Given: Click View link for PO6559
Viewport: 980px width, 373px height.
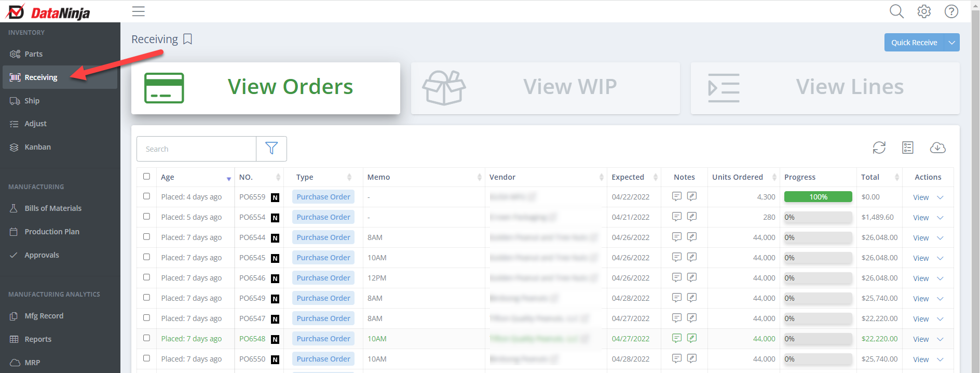Looking at the screenshot, I should coord(921,197).
